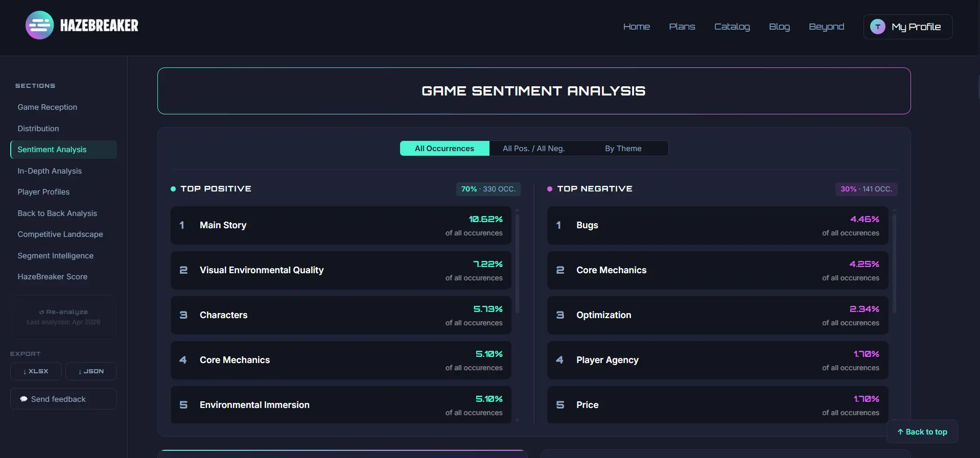Open the Beyond nav link
Image resolution: width=980 pixels, height=458 pixels.
826,27
